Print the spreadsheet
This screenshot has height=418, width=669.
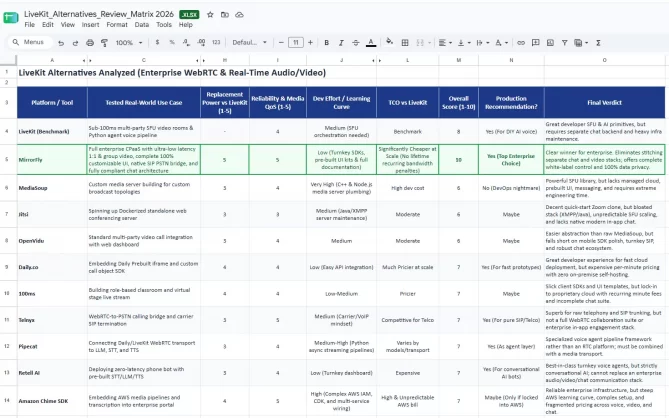tap(90, 43)
